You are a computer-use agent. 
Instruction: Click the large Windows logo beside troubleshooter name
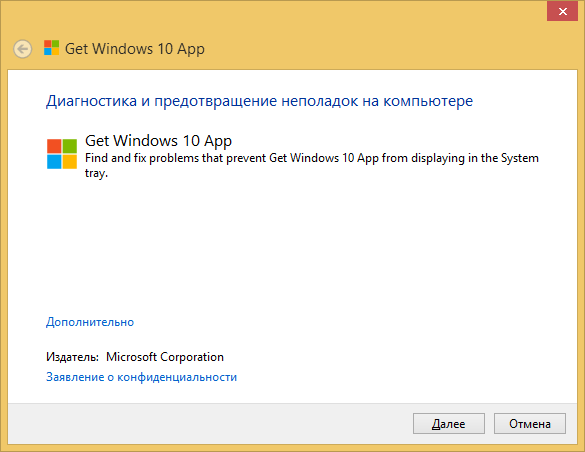pyautogui.click(x=62, y=154)
